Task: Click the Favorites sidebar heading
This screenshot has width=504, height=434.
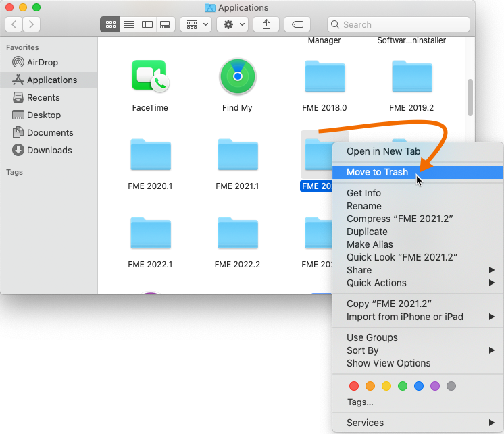Action: [22, 47]
